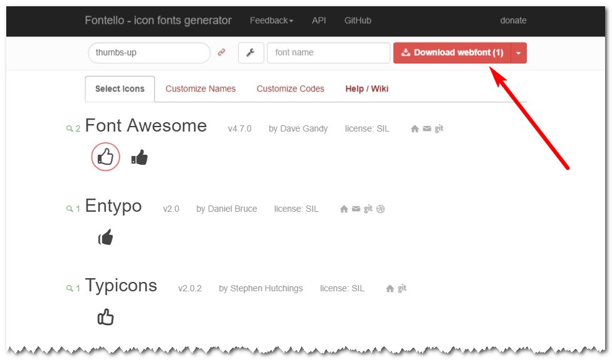612x364 pixels.
Task: Click the Download webfont (1) button
Action: (452, 53)
